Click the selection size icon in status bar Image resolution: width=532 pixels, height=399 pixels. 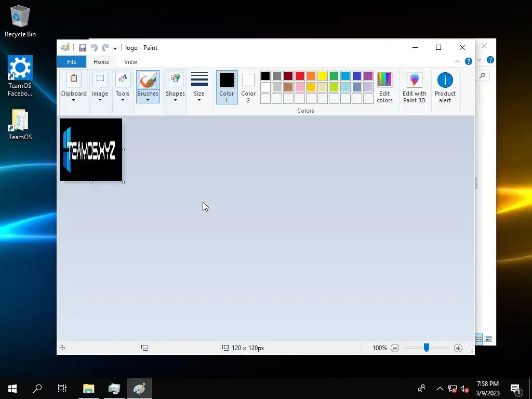click(144, 348)
